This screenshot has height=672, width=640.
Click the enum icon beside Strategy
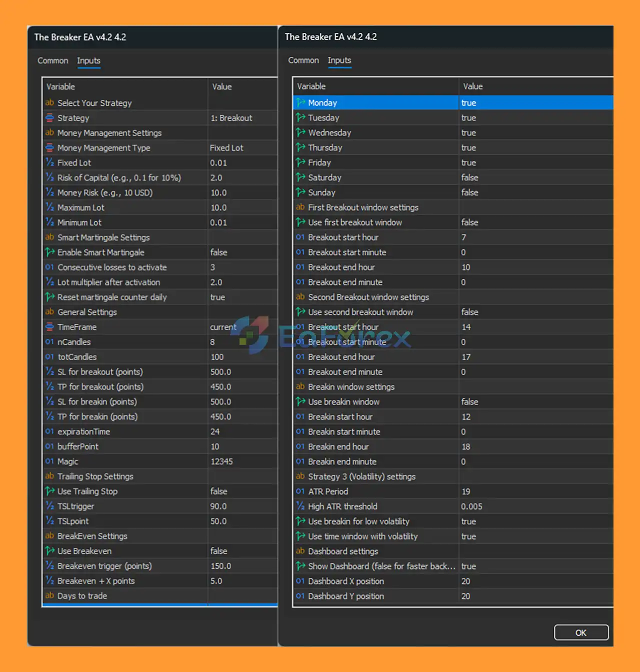49,118
